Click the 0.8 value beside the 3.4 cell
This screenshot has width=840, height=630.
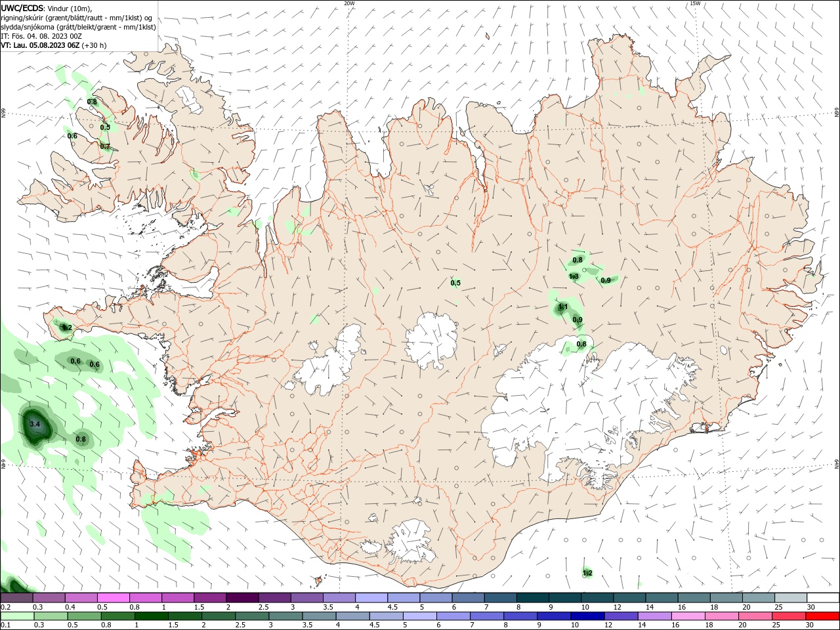81,439
